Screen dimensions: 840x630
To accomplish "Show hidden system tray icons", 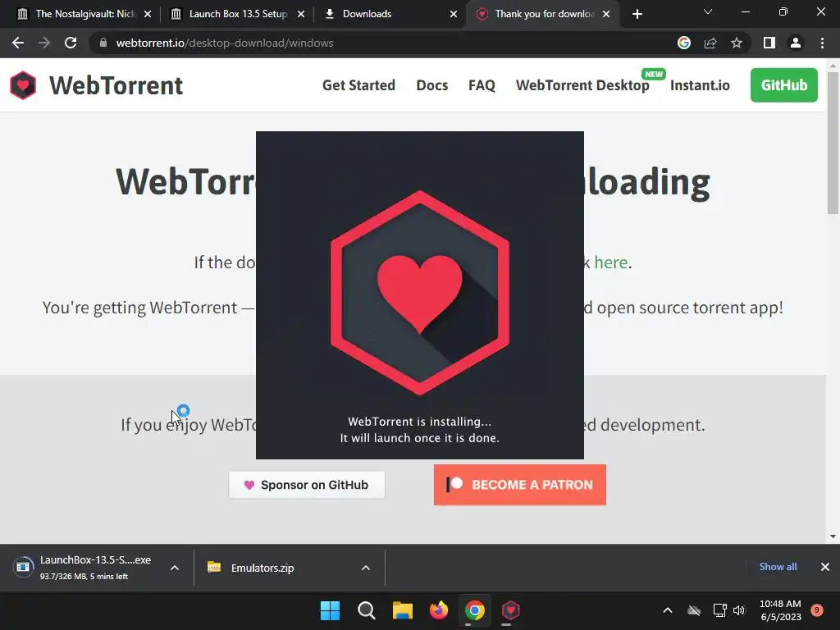I will (x=668, y=610).
